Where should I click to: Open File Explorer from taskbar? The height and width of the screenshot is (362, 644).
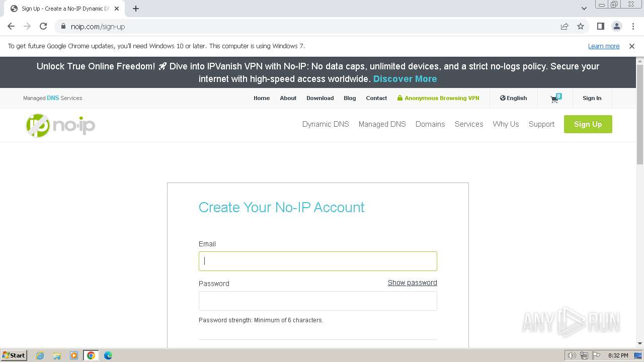coord(57,355)
